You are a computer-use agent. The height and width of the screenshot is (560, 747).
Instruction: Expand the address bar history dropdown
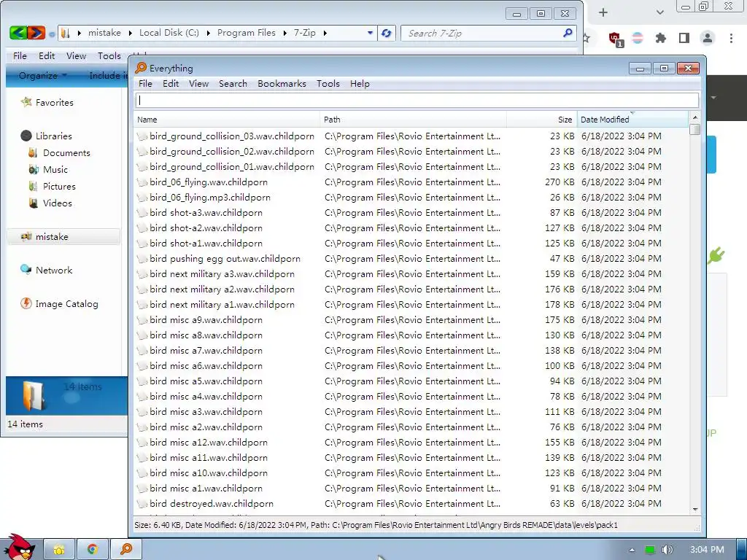[370, 33]
